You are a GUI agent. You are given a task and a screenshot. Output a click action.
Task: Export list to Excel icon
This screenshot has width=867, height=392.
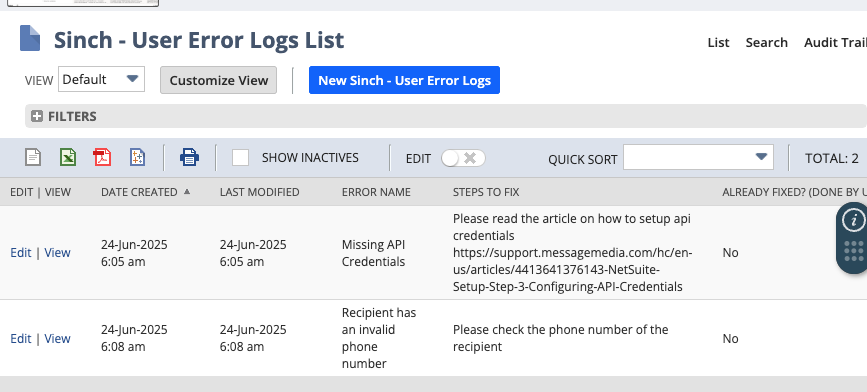coord(67,158)
